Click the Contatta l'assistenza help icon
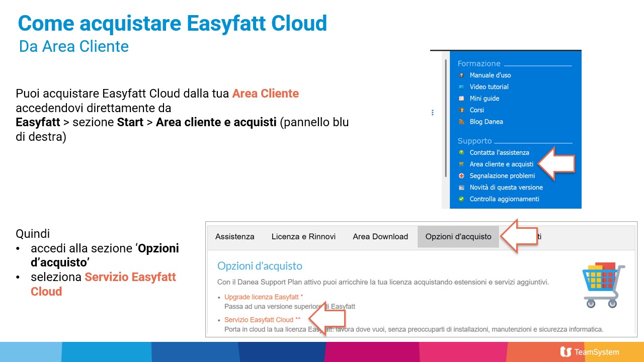 pos(461,152)
